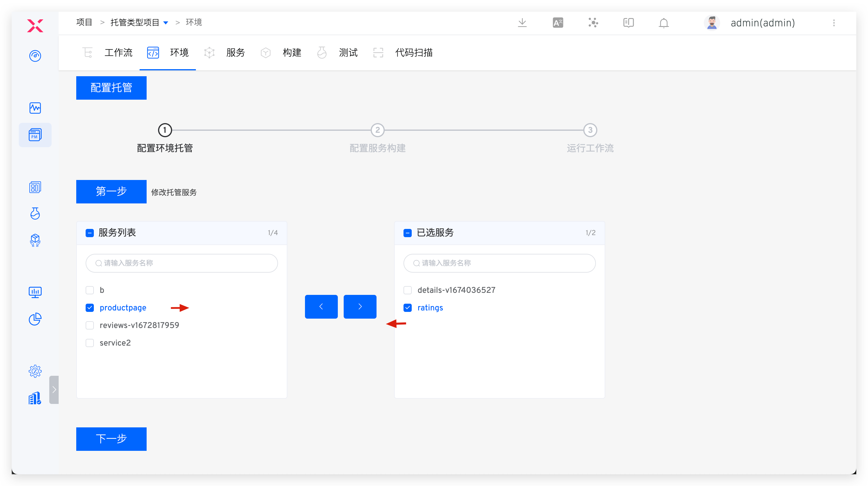Click the dashboard gauge icon in sidebar
The width and height of the screenshot is (868, 486).
35,56
